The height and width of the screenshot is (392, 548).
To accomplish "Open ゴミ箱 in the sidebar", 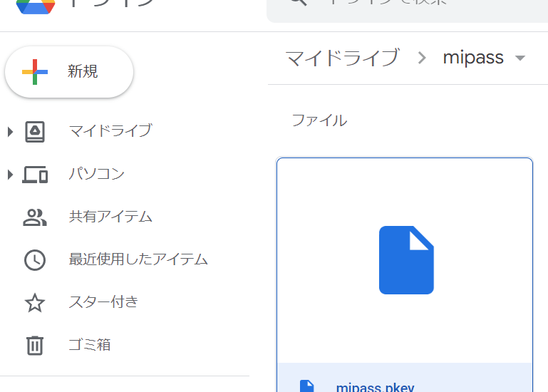I will 90,345.
